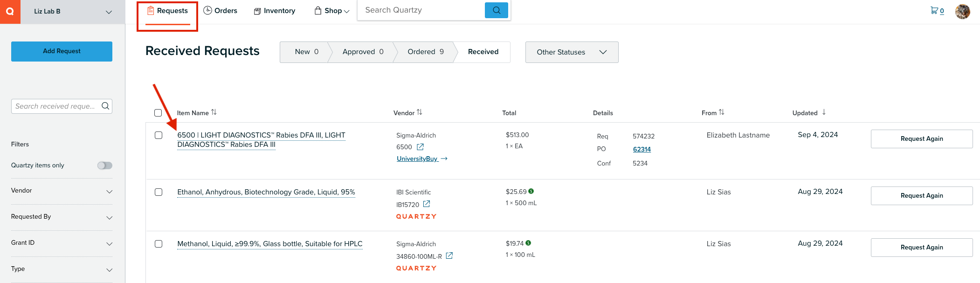
Task: Open the UniversityBuy link
Action: pyautogui.click(x=421, y=159)
